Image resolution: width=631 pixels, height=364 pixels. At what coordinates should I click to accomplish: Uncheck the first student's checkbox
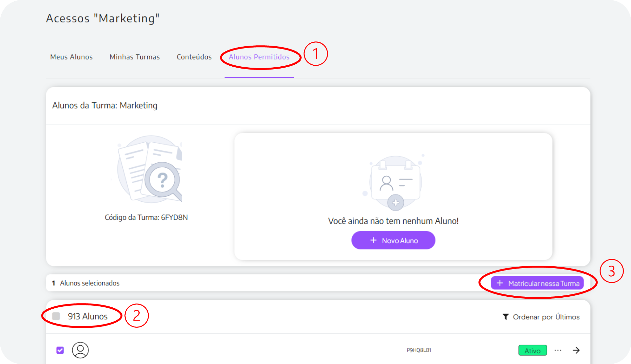[60, 350]
